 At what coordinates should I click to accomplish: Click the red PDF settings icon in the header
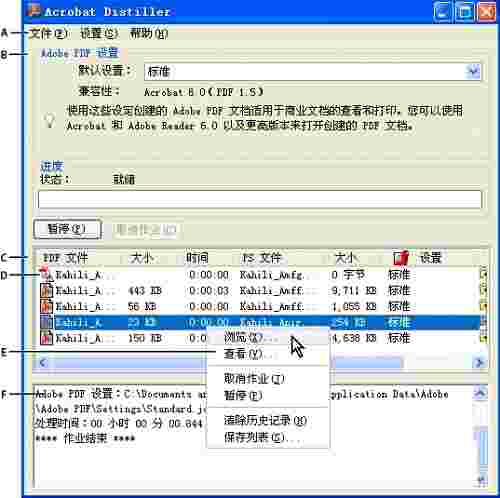click(401, 258)
